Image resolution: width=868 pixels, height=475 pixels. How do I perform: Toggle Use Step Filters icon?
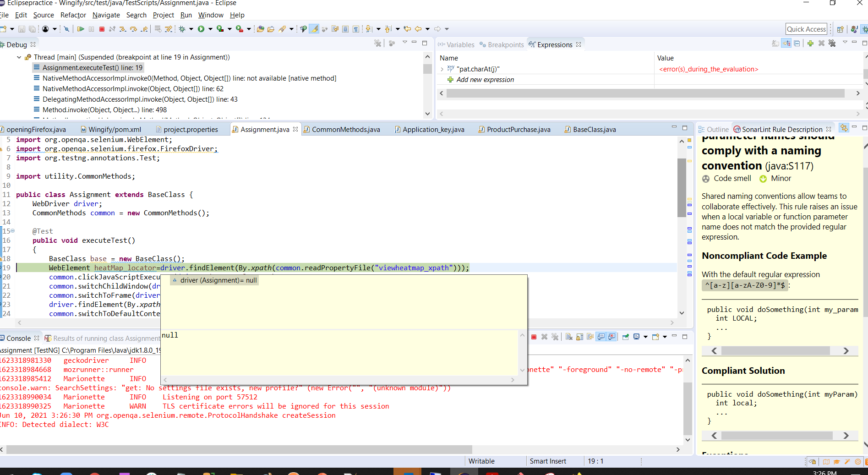tap(169, 29)
